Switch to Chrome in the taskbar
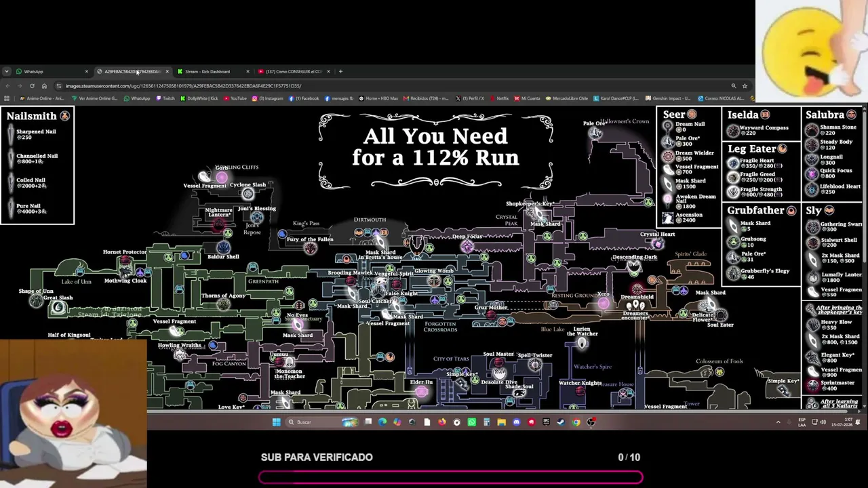 coord(576,422)
